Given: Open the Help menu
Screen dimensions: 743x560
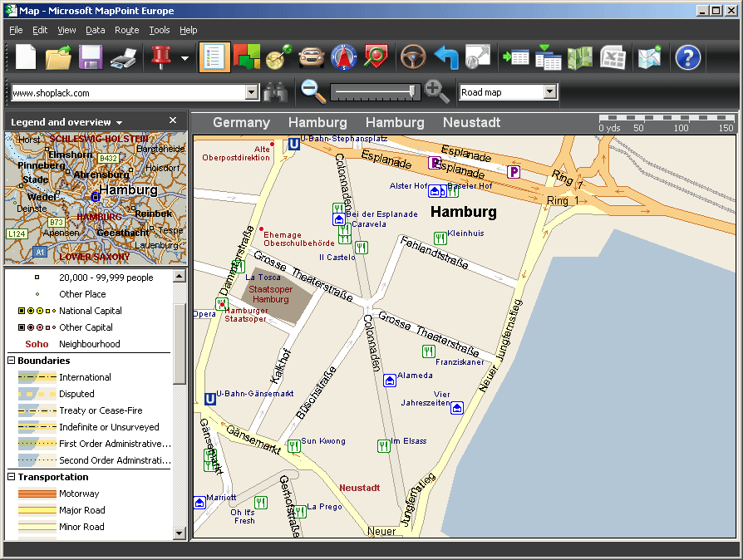Looking at the screenshot, I should (188, 30).
